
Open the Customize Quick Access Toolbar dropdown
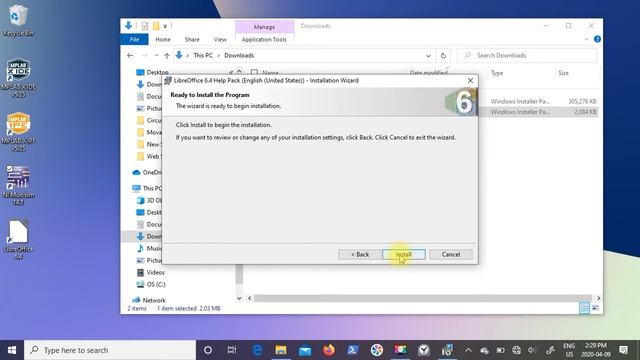coord(165,26)
